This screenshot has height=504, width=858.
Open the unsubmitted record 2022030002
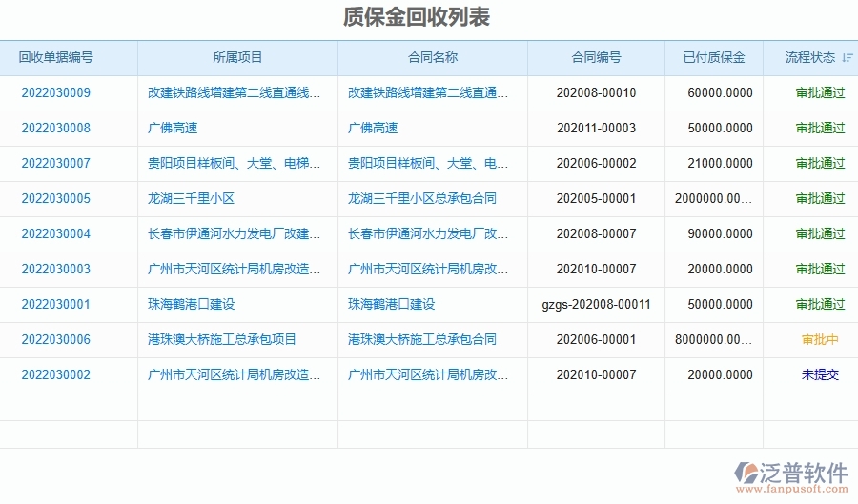tap(55, 375)
